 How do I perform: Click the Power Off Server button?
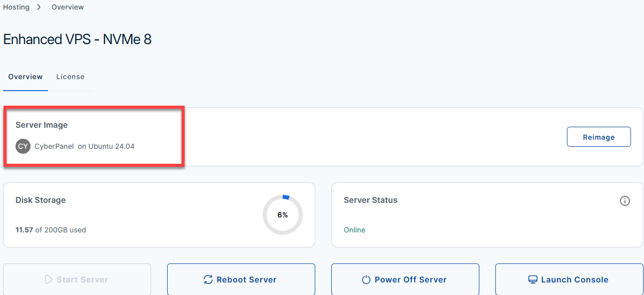tap(405, 279)
